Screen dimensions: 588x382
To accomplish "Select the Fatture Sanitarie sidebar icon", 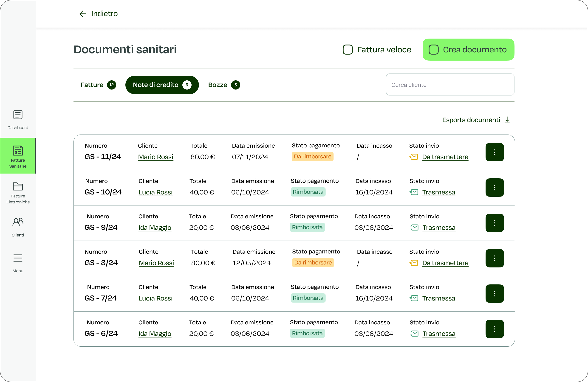I will [x=18, y=150].
